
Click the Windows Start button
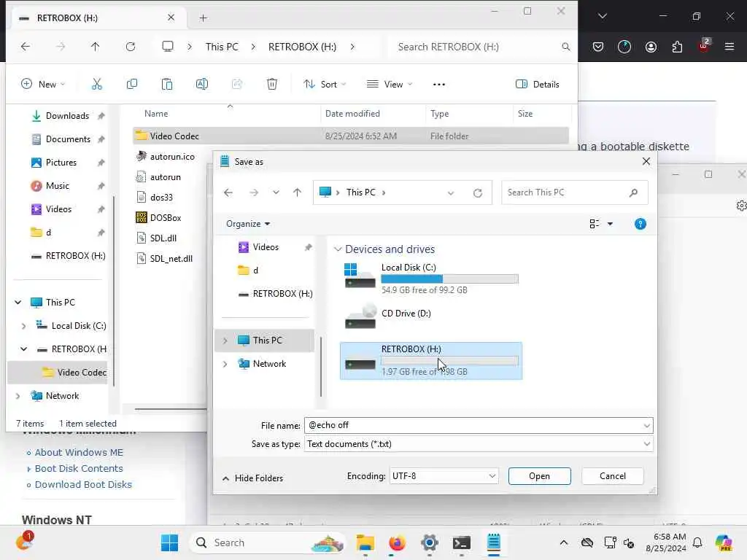[169, 542]
